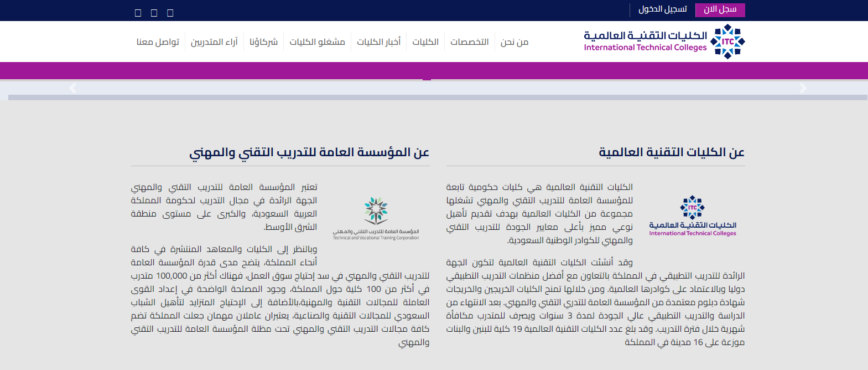This screenshot has height=370, width=868.
Task: Click the paragraph starting وبالنظر إلى الكليات والمعاهد
Action: click(280, 296)
